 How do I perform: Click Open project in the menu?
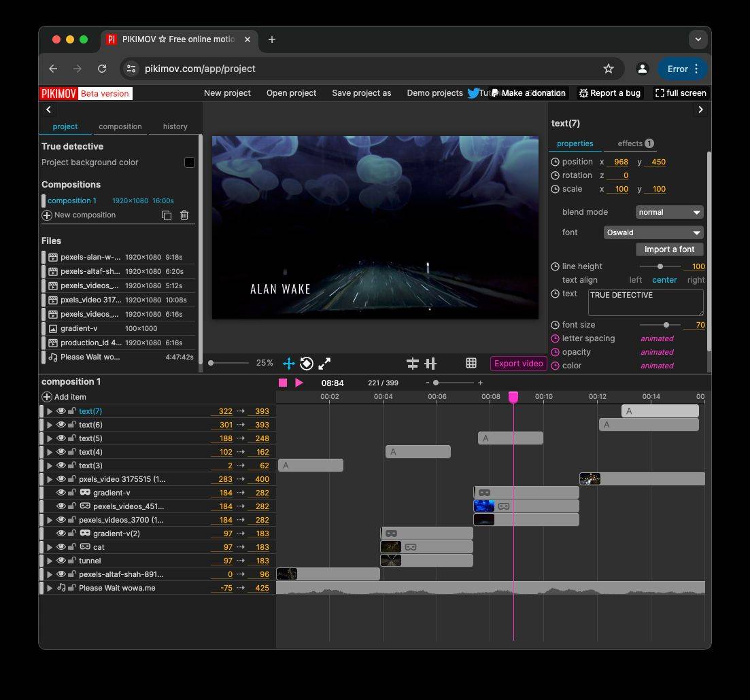point(291,93)
